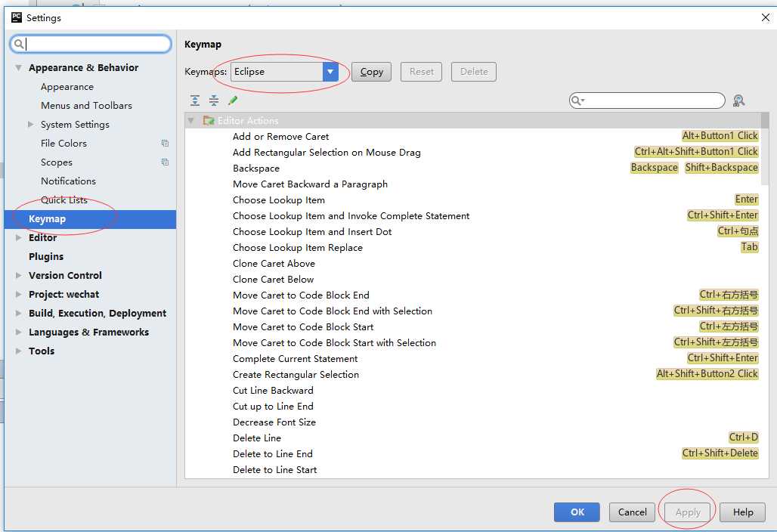777x532 pixels.
Task: Select the Add or Remove Caret action
Action: click(x=280, y=136)
